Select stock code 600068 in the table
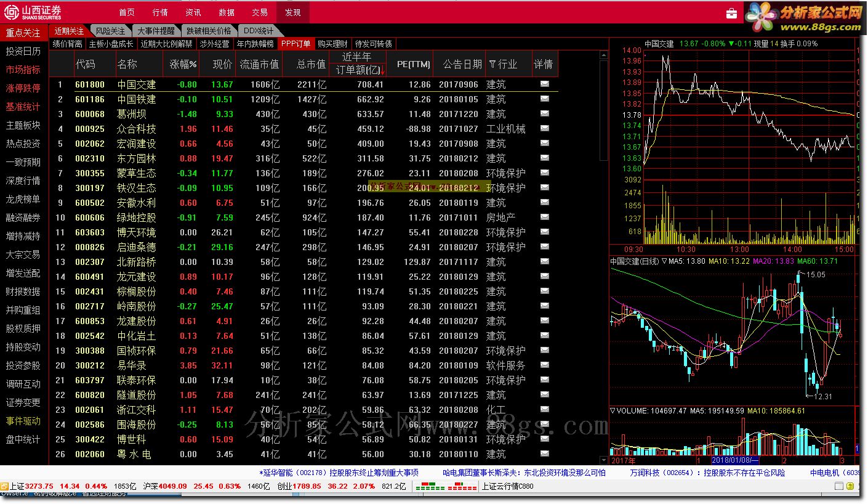The image size is (868, 504). (x=90, y=114)
